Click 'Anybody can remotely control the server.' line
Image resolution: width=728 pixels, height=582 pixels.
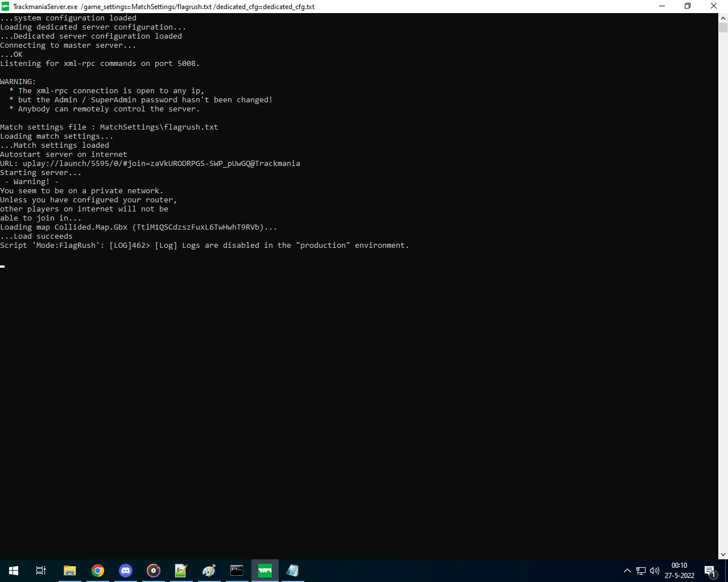tap(105, 109)
